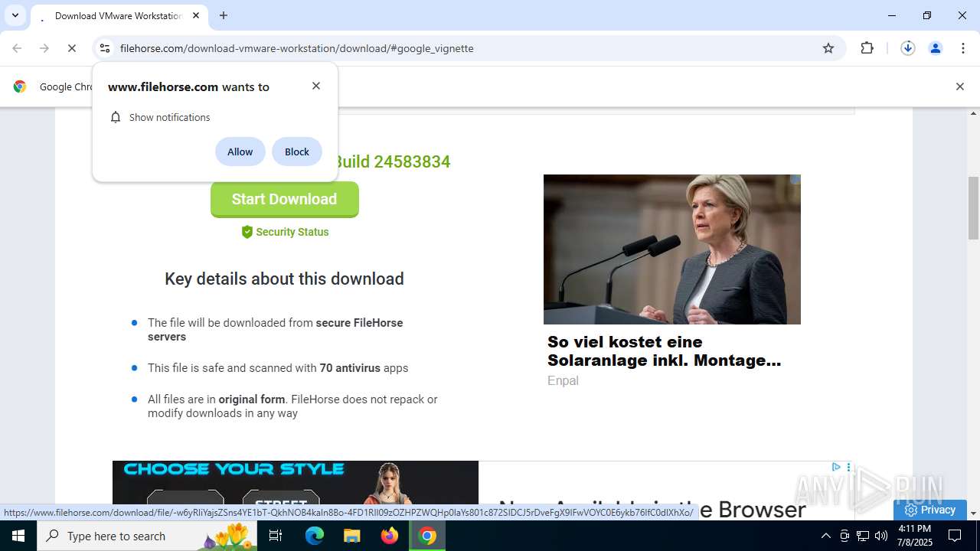This screenshot has width=980, height=551.
Task: Open Task View on taskbar
Action: [x=276, y=536]
